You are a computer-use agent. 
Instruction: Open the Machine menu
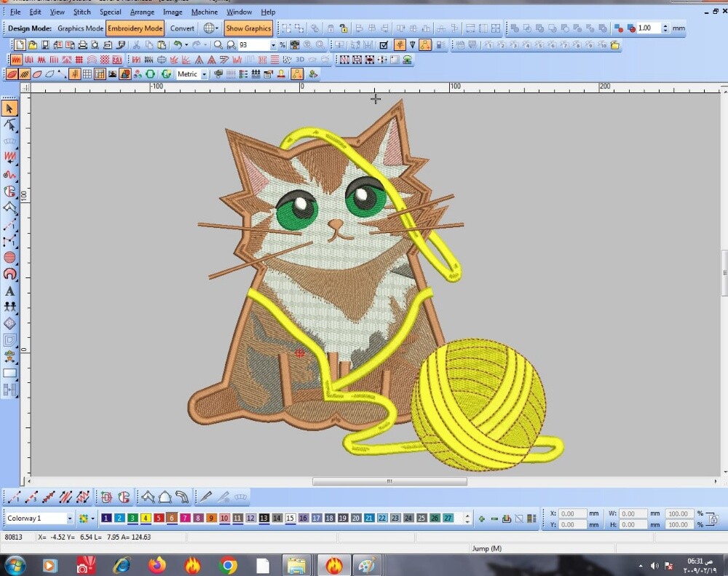[205, 12]
